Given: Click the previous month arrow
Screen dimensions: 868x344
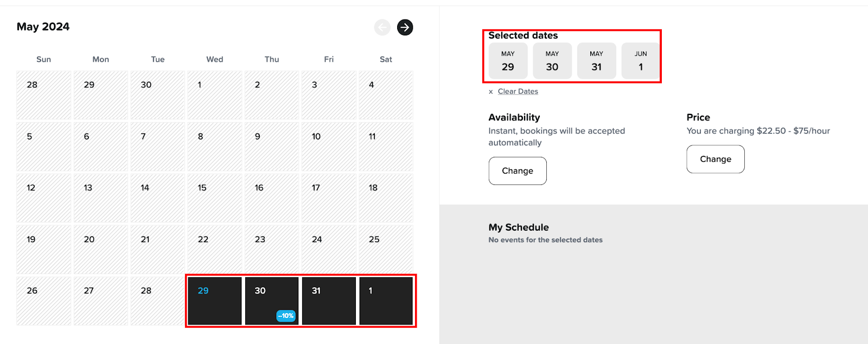Looking at the screenshot, I should point(382,27).
